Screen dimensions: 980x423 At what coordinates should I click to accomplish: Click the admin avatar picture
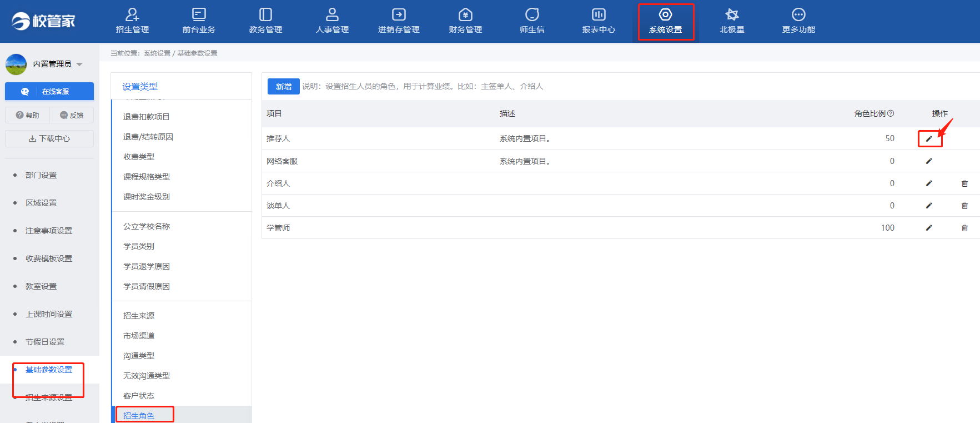(16, 64)
